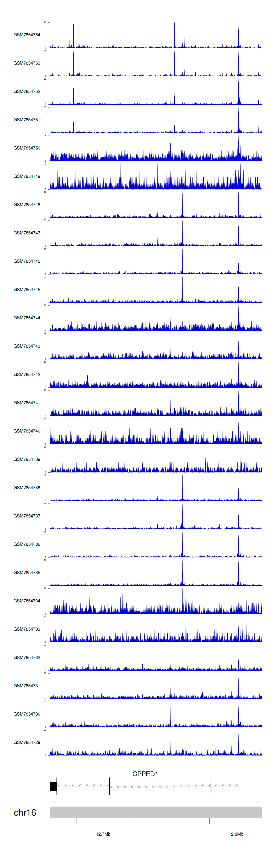Click the large black exon block of CPPED1
276x868 pixels.
53,786
